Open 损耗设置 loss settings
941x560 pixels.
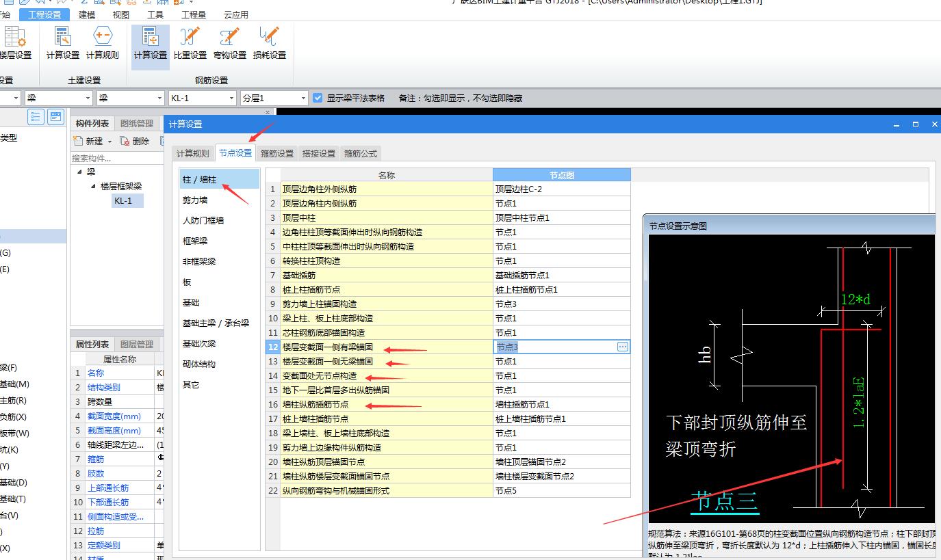[270, 44]
